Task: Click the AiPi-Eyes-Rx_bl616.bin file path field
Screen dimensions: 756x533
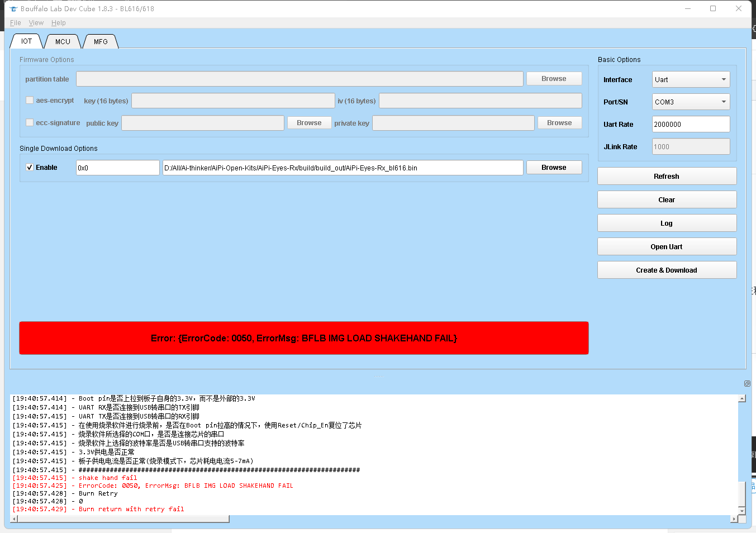Action: coord(343,168)
